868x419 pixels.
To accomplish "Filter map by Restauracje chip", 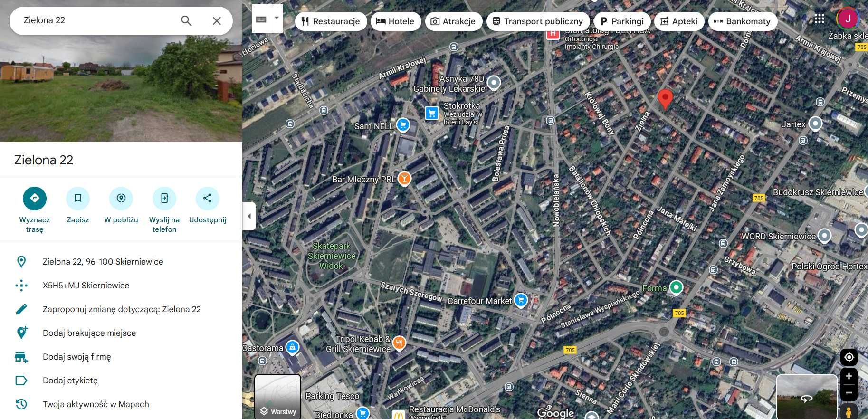I will (x=331, y=21).
